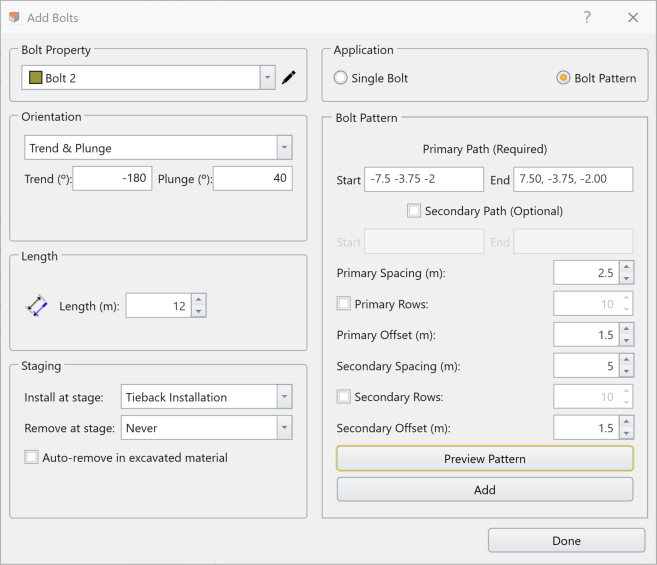
Task: Click the 'Length (m):' label
Action: click(x=89, y=306)
